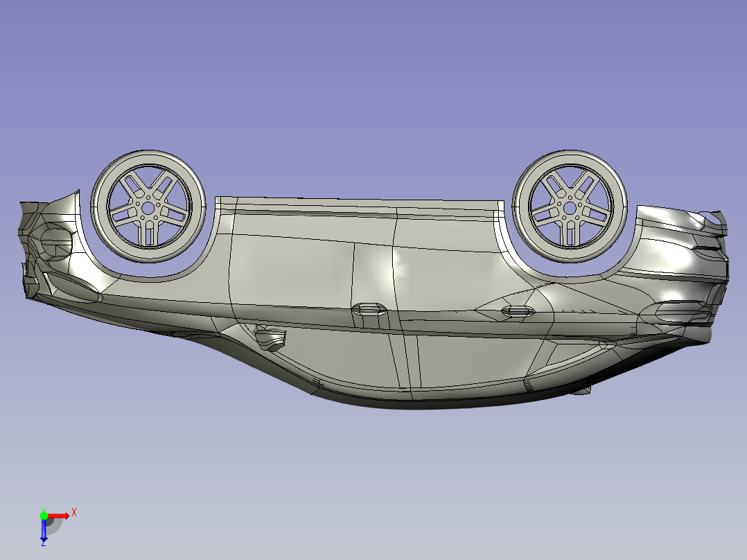Click the red X axis arrow on the gizmo
This screenshot has width=747, height=560.
[x=59, y=516]
